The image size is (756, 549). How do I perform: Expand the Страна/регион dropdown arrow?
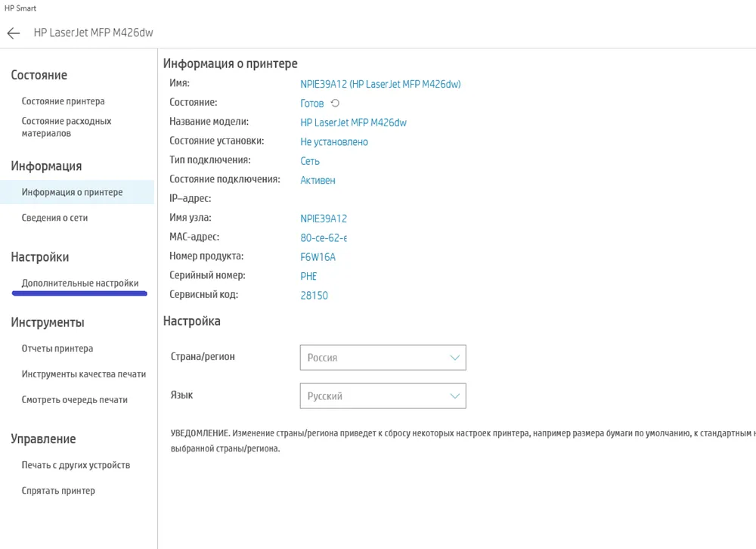(454, 358)
